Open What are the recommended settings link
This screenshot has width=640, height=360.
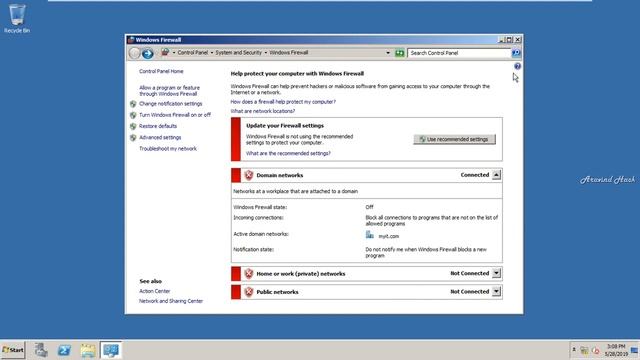tap(288, 153)
